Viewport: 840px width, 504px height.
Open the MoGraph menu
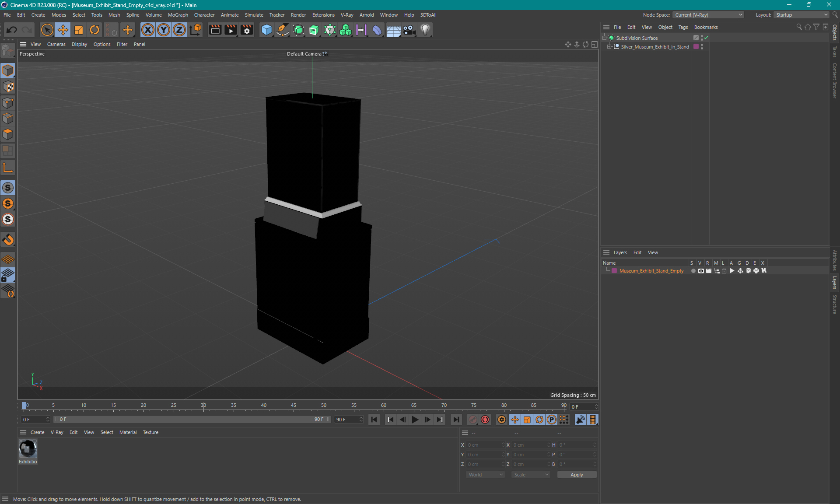[x=178, y=15]
